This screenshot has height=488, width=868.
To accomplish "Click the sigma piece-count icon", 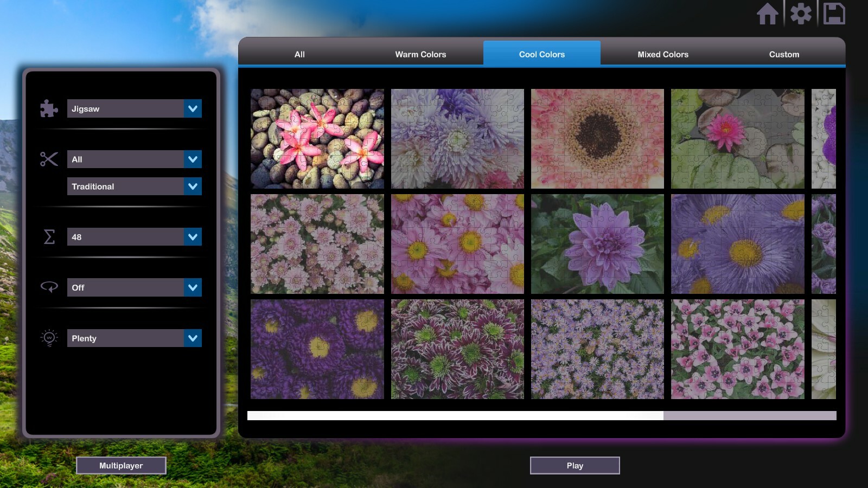I will point(49,237).
